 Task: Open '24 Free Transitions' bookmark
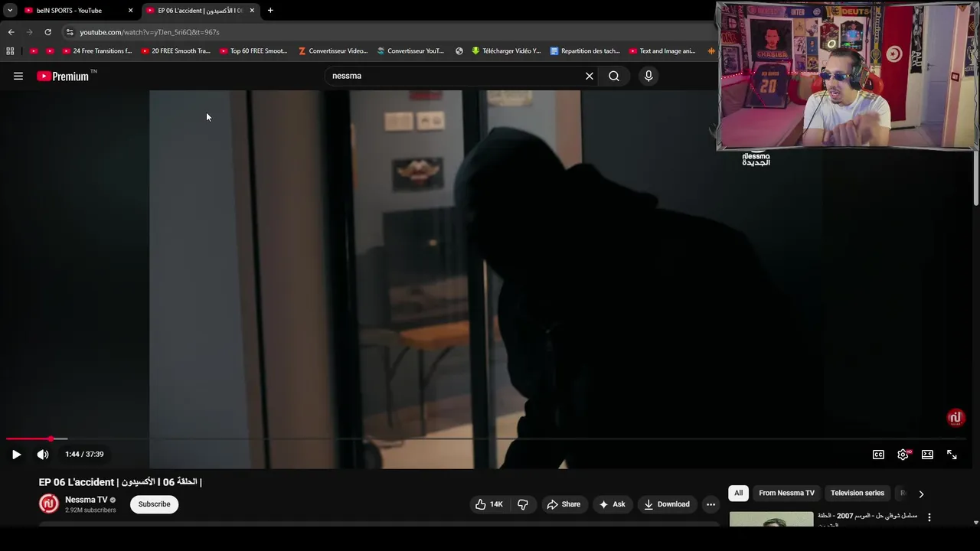coord(97,51)
